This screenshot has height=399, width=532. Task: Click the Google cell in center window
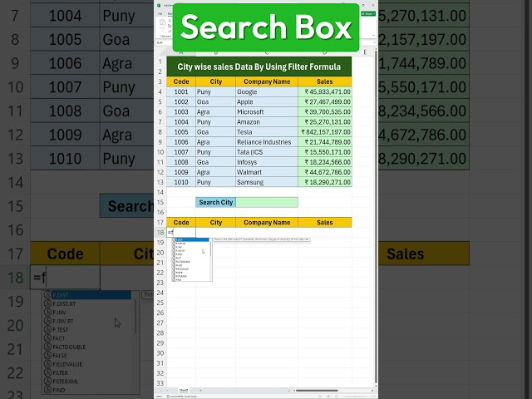pos(267,91)
